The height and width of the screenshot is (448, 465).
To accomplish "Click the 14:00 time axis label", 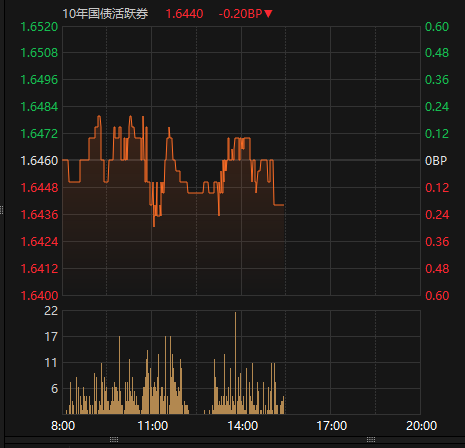I will coord(242,426).
